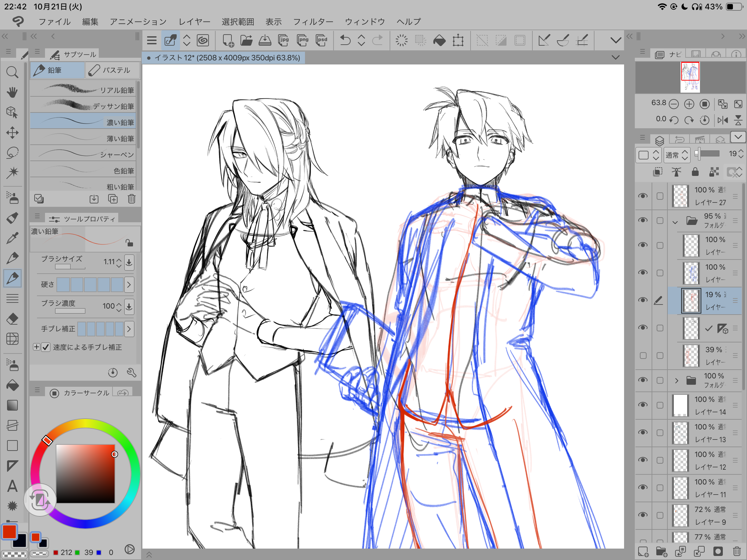Select the Text tool

click(x=12, y=486)
